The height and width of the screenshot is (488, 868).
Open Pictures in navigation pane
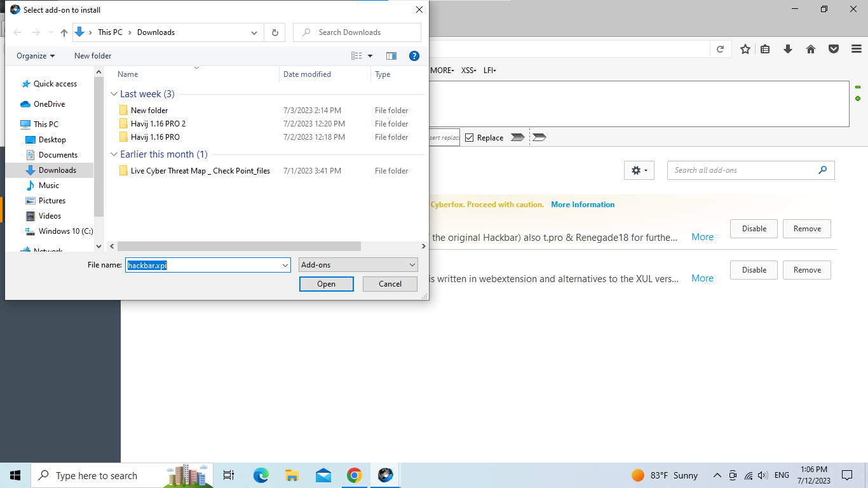click(52, 201)
